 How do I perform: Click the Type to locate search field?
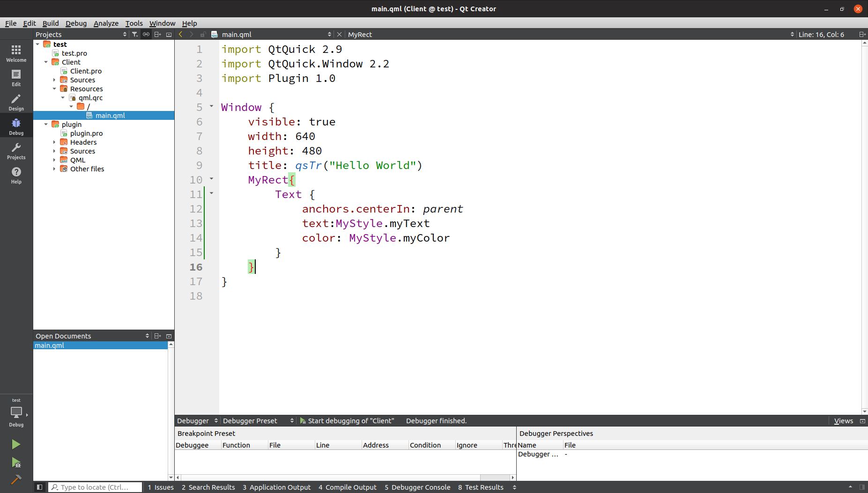pos(94,487)
